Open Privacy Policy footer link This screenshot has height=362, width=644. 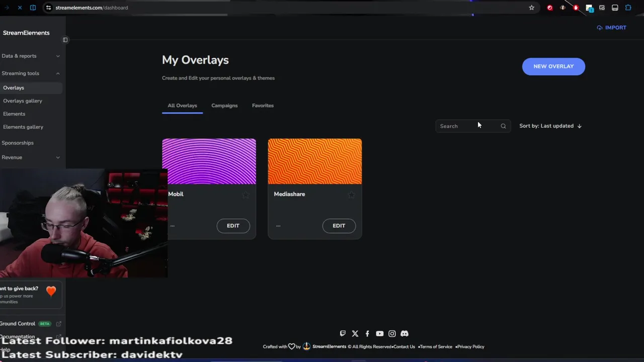[x=471, y=346]
